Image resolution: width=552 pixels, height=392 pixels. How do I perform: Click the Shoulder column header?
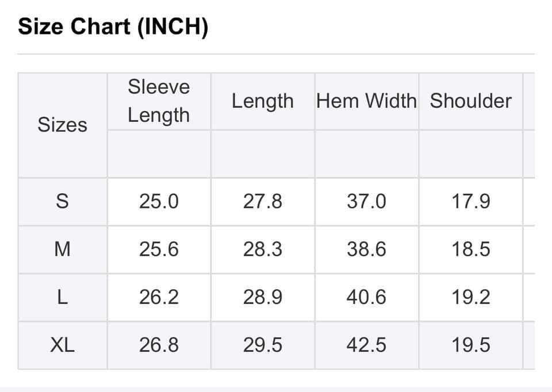pos(471,101)
